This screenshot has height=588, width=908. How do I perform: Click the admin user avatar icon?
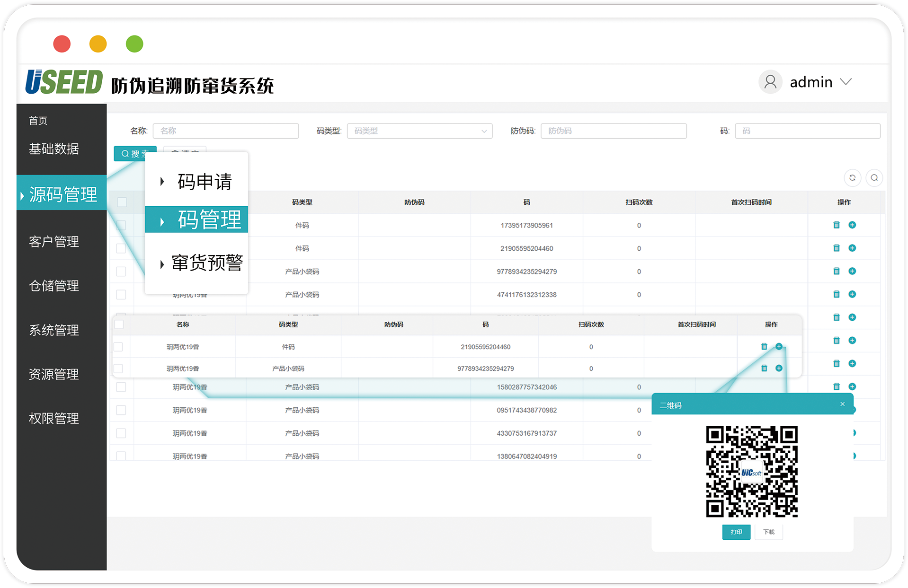click(x=770, y=82)
